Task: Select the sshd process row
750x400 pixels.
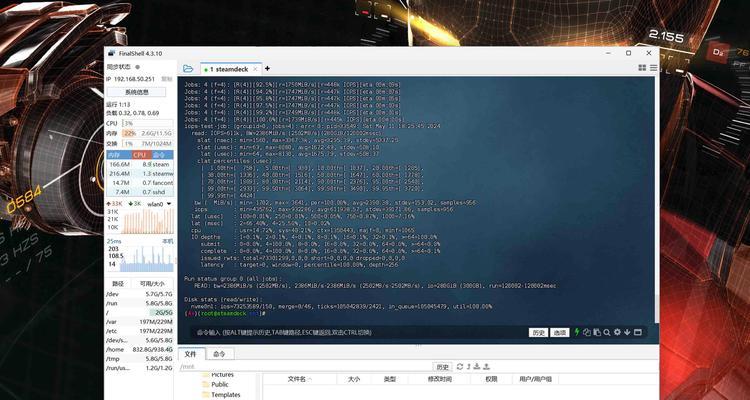Action: pos(140,192)
